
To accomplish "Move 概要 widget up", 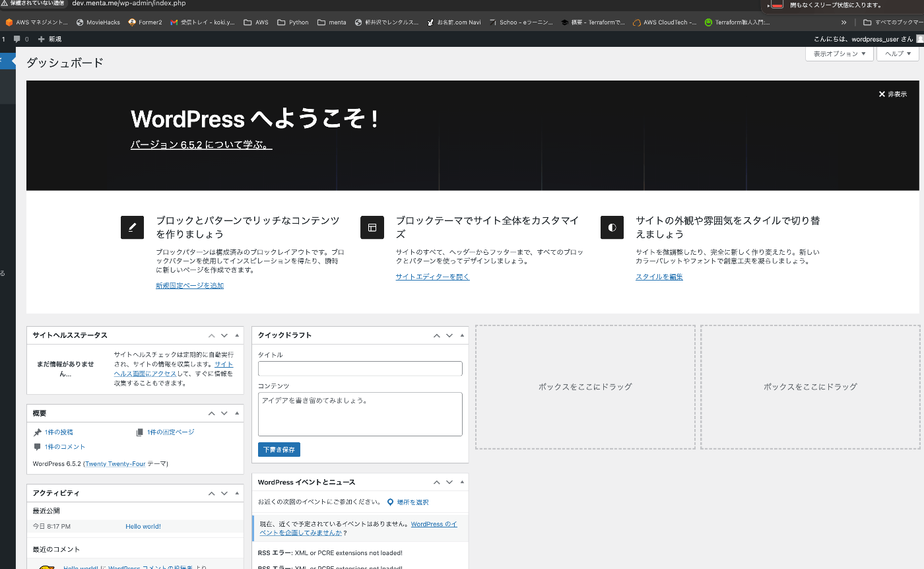I will (x=211, y=413).
